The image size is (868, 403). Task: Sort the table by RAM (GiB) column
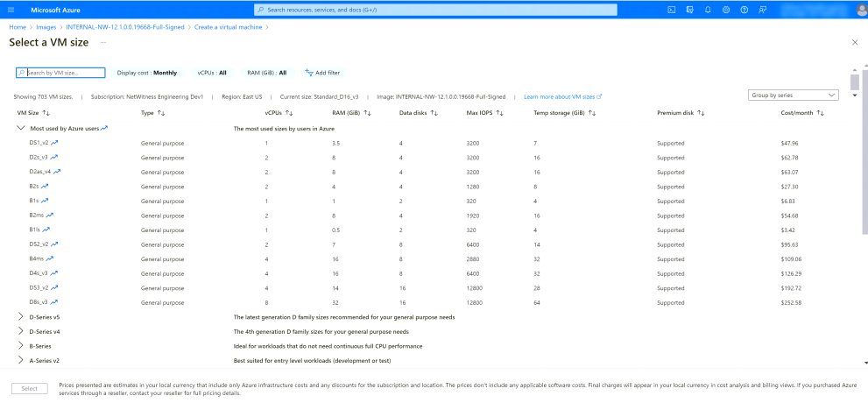pos(351,113)
